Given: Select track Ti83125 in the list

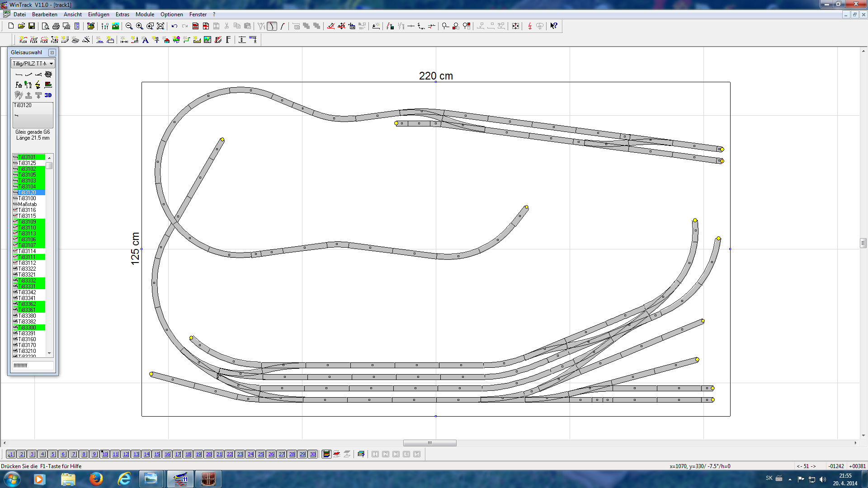Looking at the screenshot, I should 27,163.
